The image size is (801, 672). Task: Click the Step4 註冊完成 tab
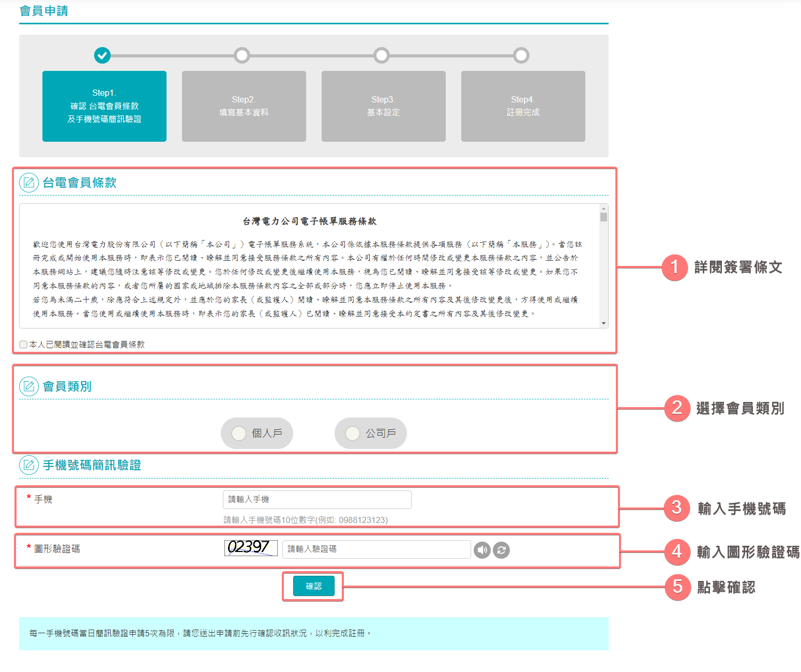tap(523, 106)
